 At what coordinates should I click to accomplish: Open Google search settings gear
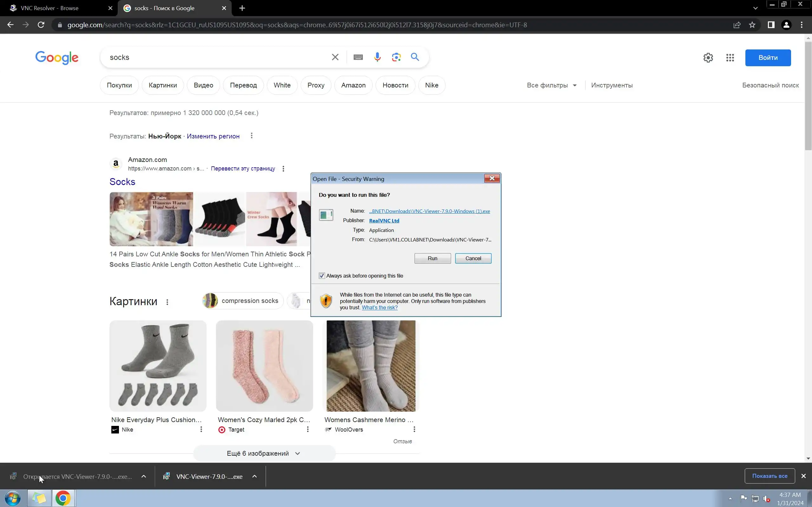tap(708, 58)
